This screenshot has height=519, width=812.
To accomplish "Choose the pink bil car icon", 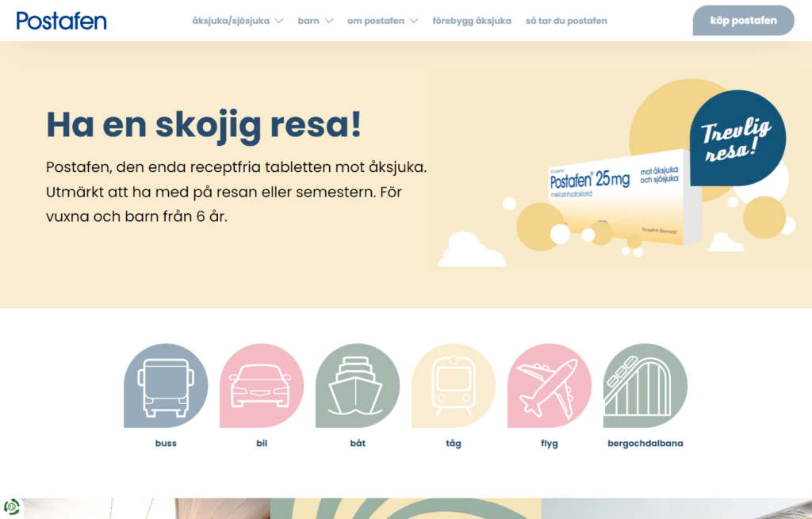I will coord(262,386).
